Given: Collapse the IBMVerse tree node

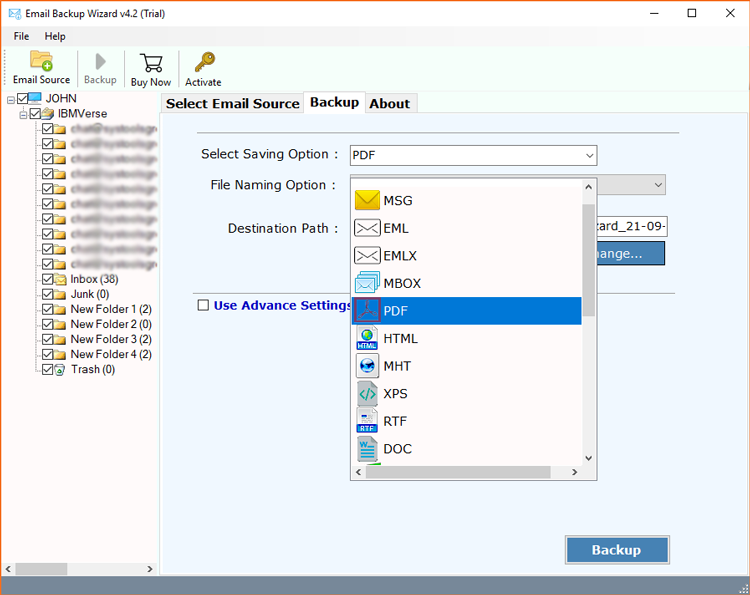Looking at the screenshot, I should coord(23,115).
